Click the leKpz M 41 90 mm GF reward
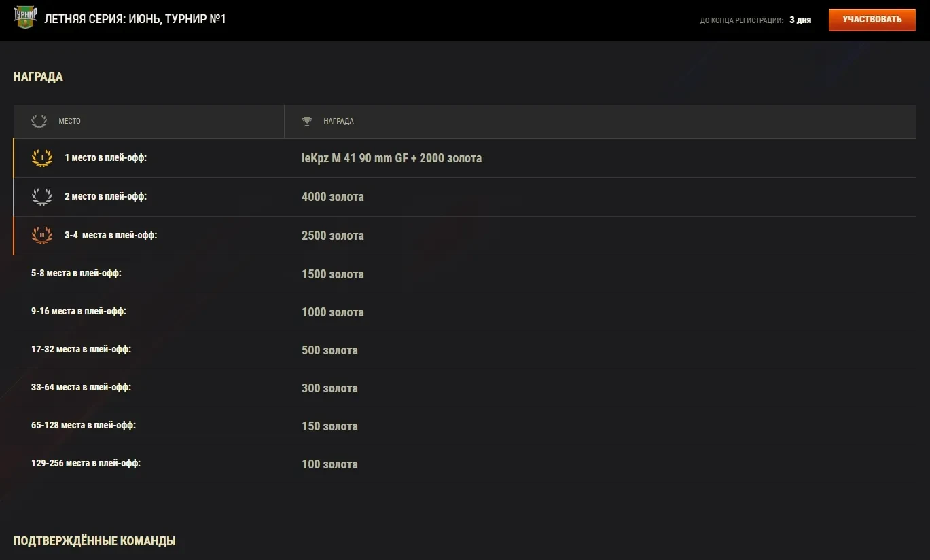This screenshot has height=560, width=930. coord(391,158)
